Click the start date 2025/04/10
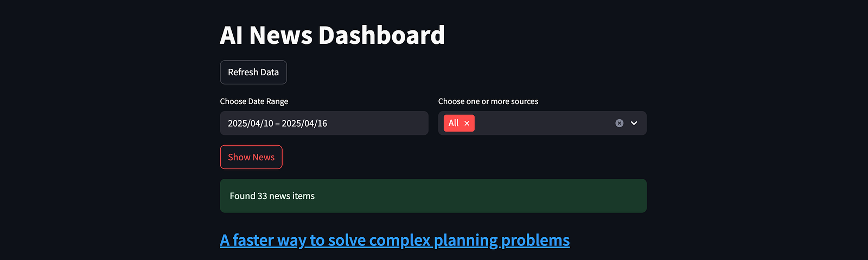 point(250,123)
